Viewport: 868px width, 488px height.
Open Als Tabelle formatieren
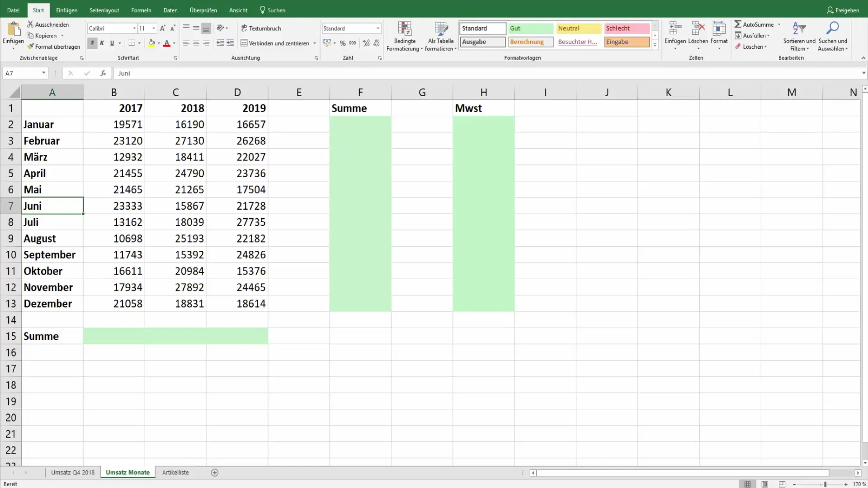[x=441, y=37]
